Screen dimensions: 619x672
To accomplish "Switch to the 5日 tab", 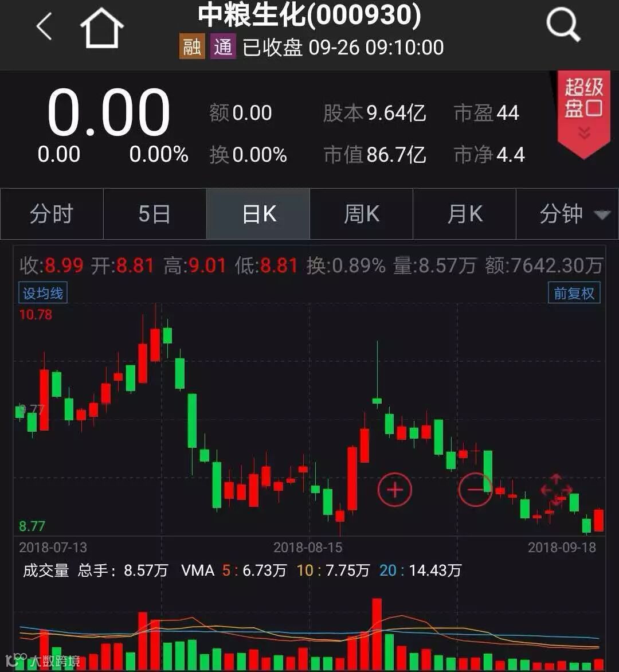I will point(155,213).
